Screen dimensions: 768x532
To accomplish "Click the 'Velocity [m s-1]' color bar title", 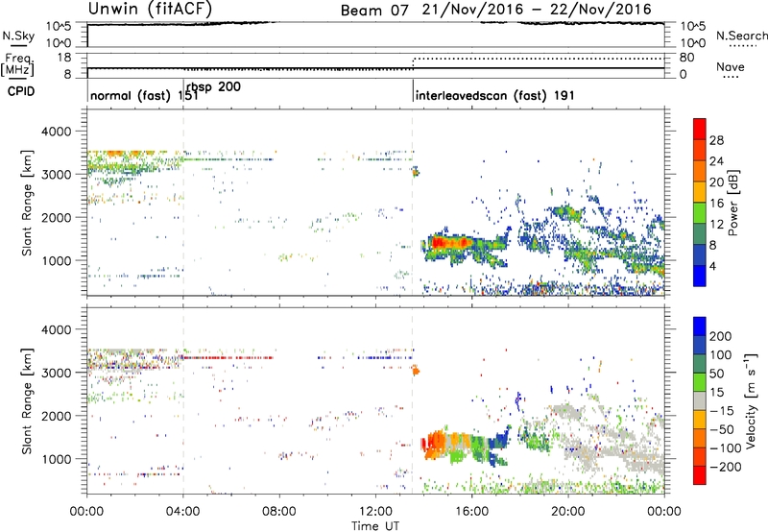I will [750, 400].
